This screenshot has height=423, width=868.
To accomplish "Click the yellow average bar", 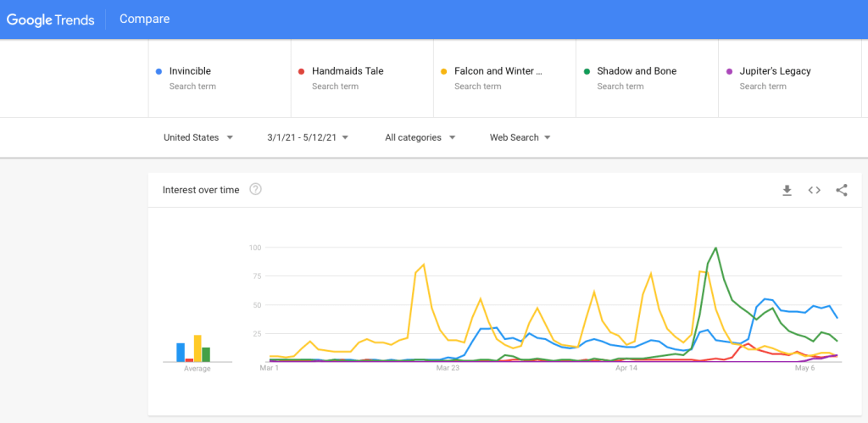I will [x=198, y=348].
